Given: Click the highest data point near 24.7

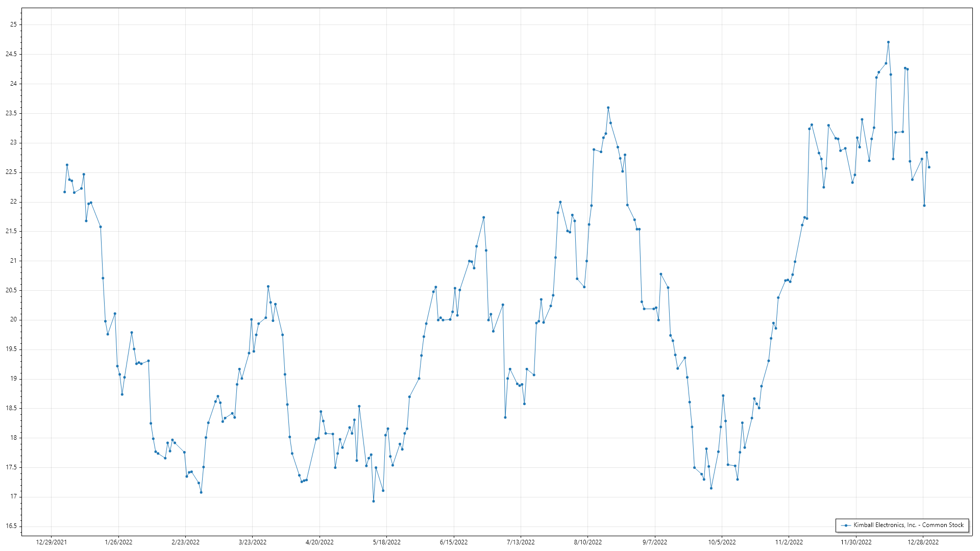Looking at the screenshot, I should pos(888,42).
